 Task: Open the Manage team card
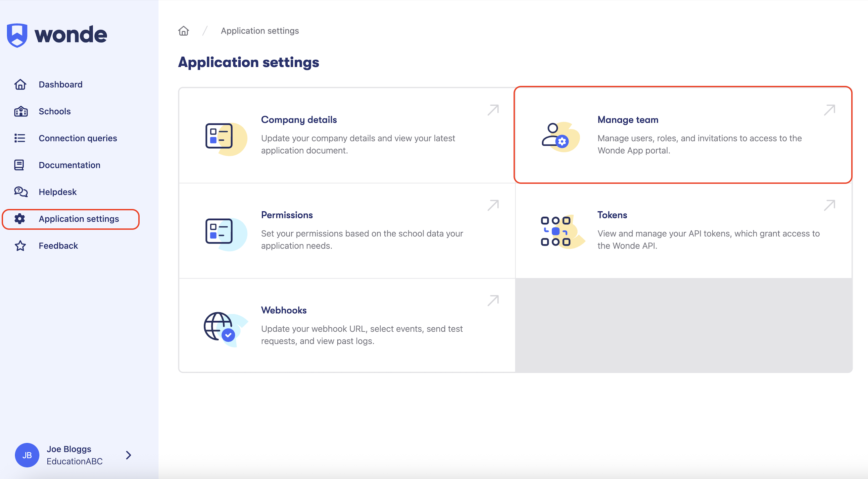(x=683, y=135)
